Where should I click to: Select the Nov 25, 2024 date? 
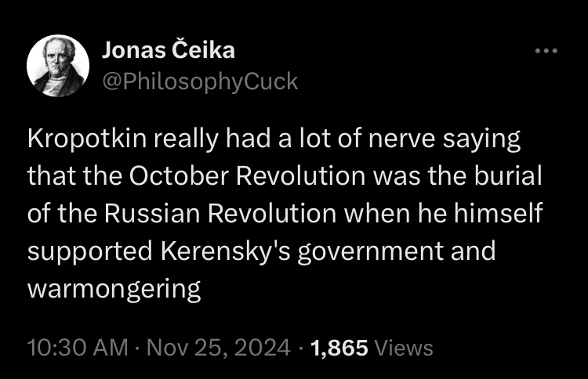click(218, 348)
